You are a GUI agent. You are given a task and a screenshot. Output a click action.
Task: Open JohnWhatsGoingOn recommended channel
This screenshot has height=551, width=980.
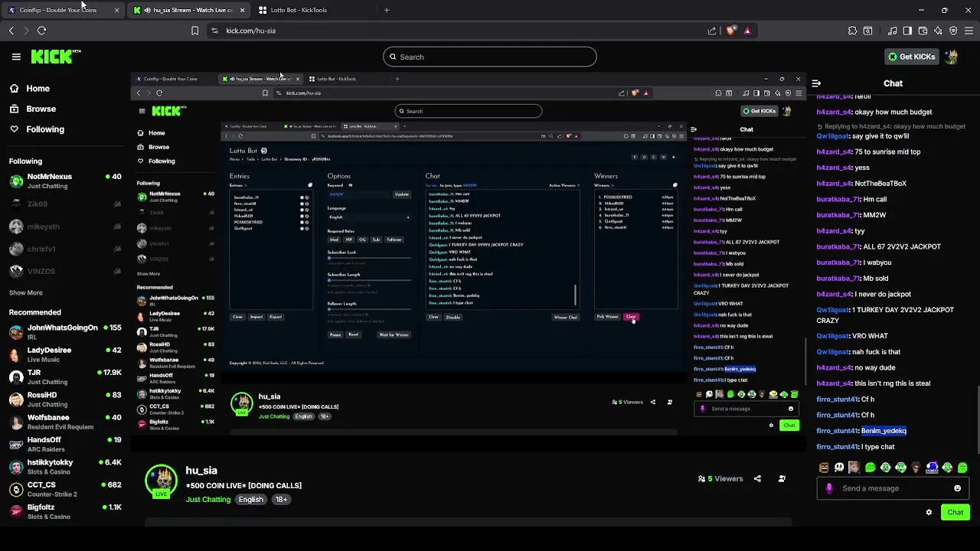pyautogui.click(x=64, y=332)
